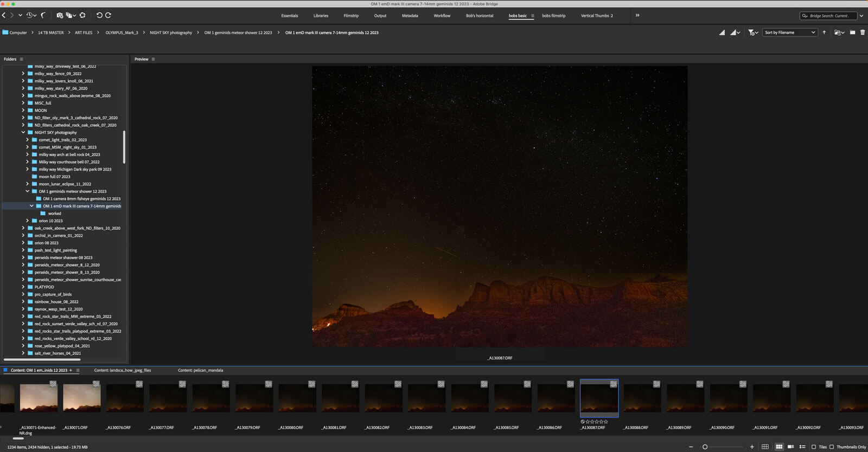Create a new folder via toolbar icon
The height and width of the screenshot is (452, 868).
click(852, 33)
